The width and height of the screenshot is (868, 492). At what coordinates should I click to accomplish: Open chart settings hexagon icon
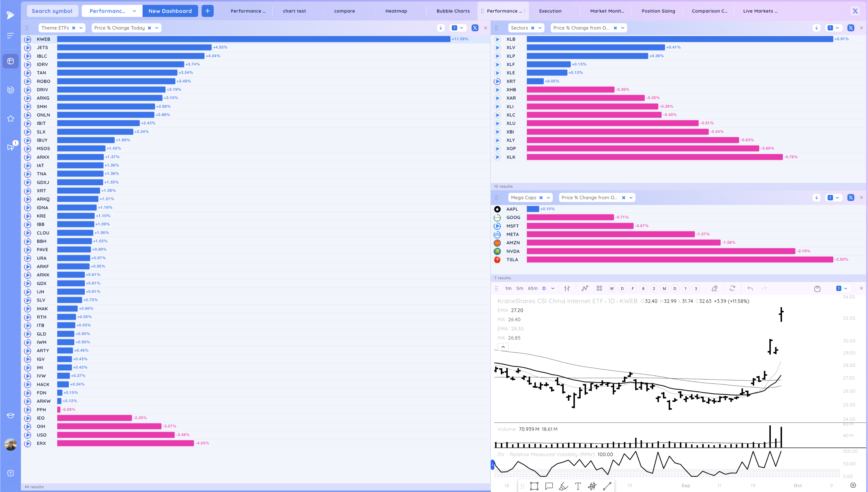pos(853,485)
